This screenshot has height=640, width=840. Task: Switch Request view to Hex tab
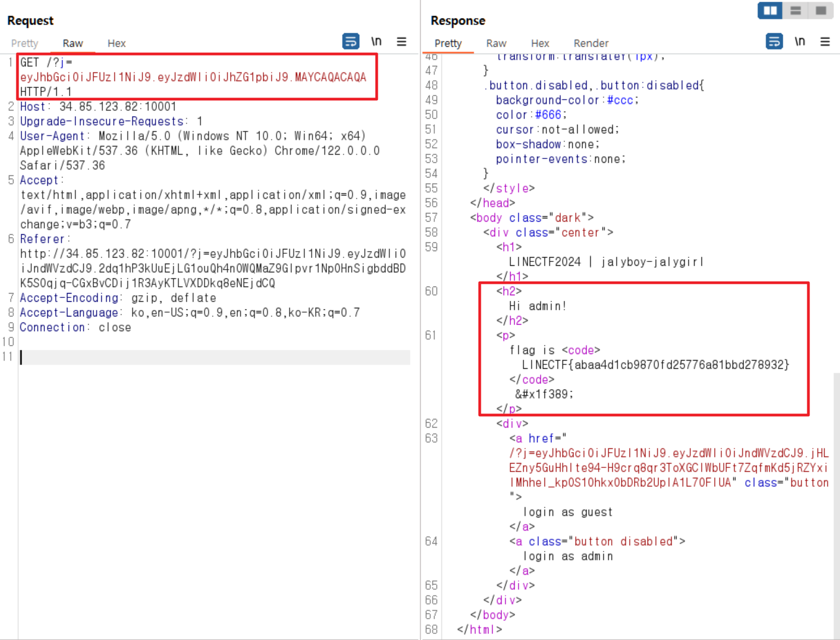click(x=116, y=43)
